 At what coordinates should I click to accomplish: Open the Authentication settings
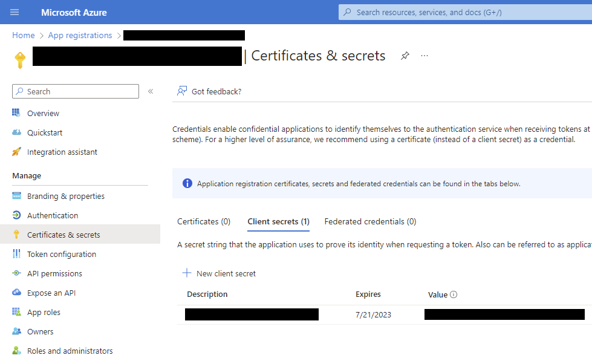53,215
